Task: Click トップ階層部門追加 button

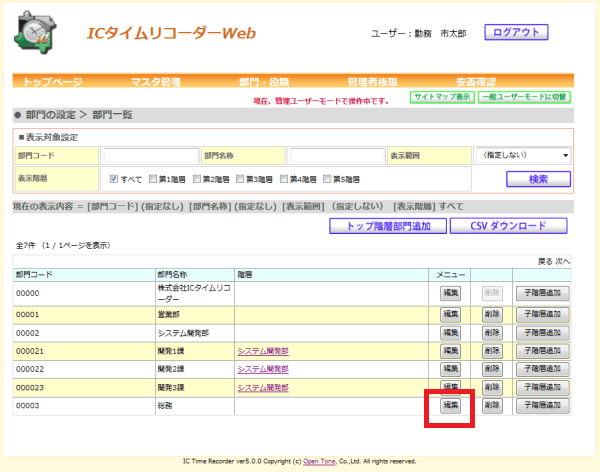Action: (x=388, y=226)
